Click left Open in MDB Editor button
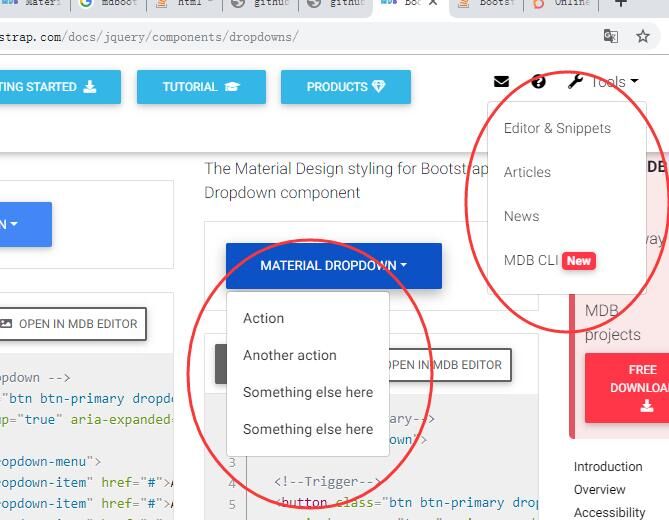 pyautogui.click(x=73, y=324)
